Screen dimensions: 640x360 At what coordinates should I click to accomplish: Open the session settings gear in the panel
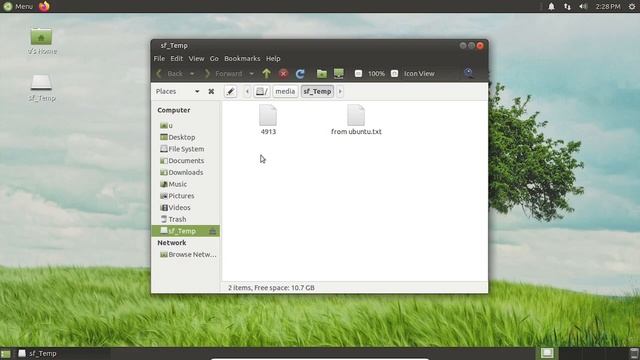[632, 6]
